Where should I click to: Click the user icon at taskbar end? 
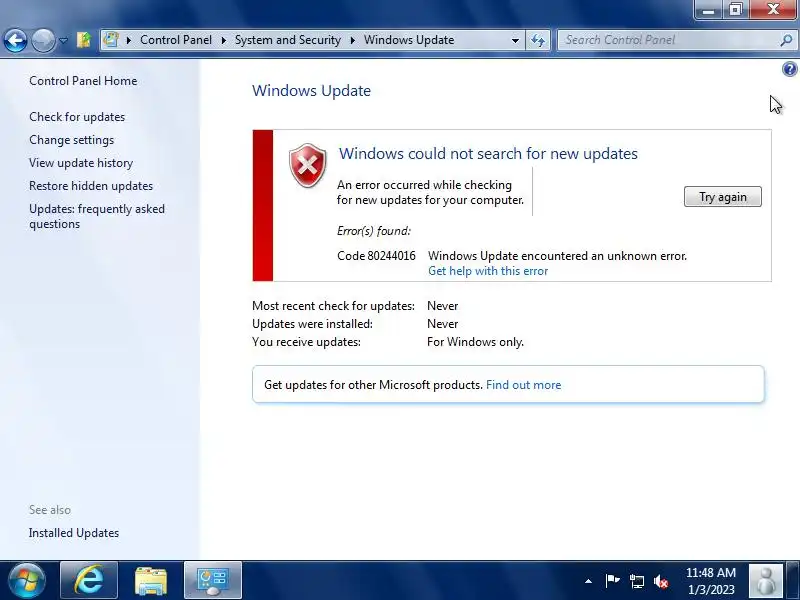[765, 581]
